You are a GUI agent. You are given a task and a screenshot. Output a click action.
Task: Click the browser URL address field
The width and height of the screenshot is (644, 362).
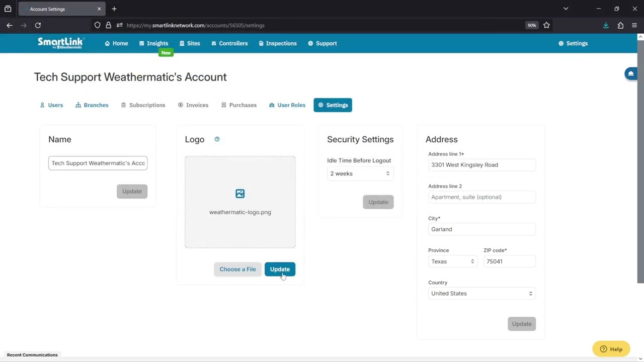[x=322, y=25]
